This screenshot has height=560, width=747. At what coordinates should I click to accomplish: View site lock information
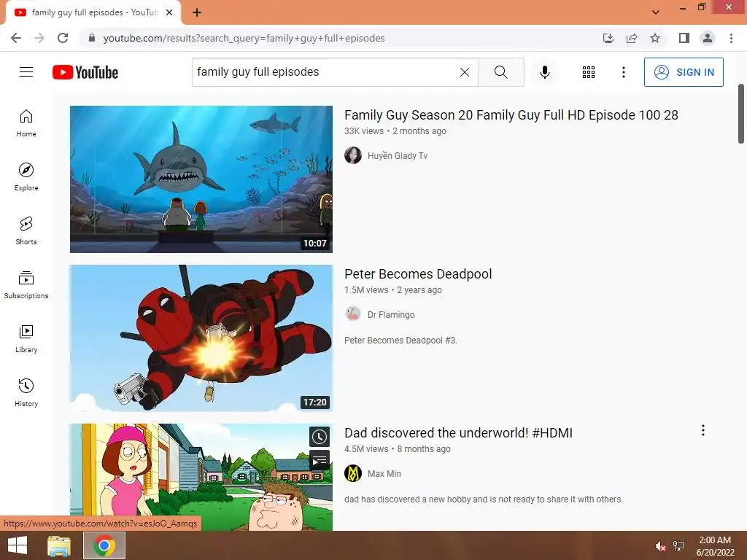click(x=92, y=38)
